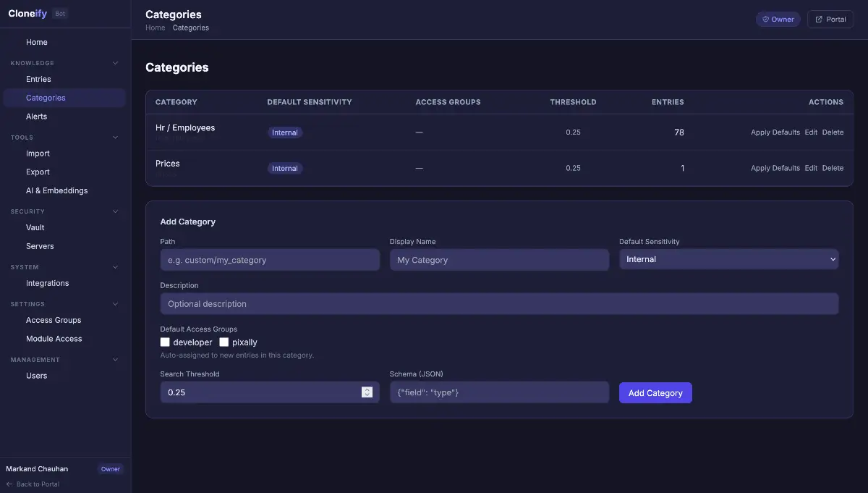
Task: Open Access Groups in the sidebar
Action: coord(64,320)
